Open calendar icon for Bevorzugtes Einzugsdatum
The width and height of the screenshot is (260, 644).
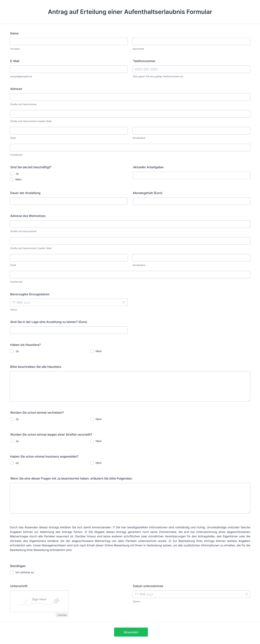[x=124, y=302]
